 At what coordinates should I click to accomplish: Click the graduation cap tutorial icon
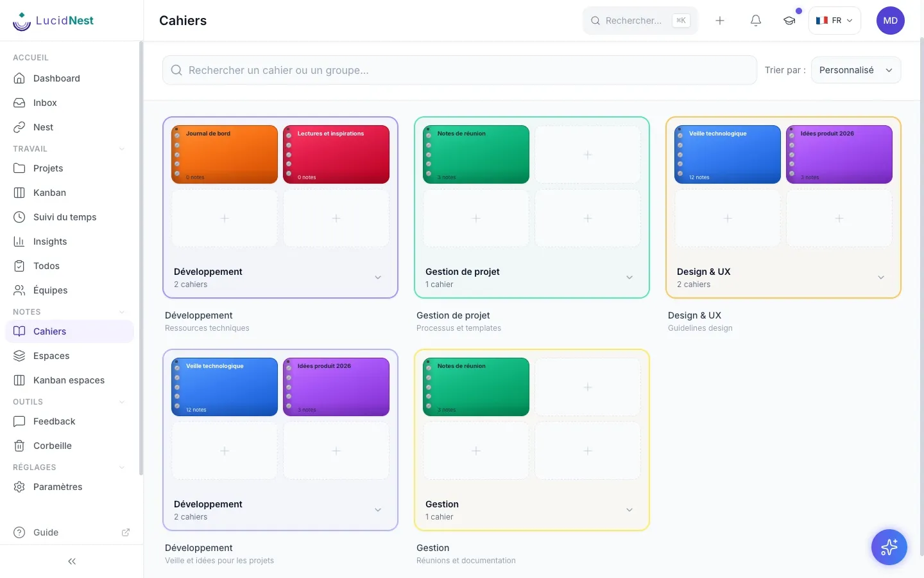pyautogui.click(x=789, y=21)
